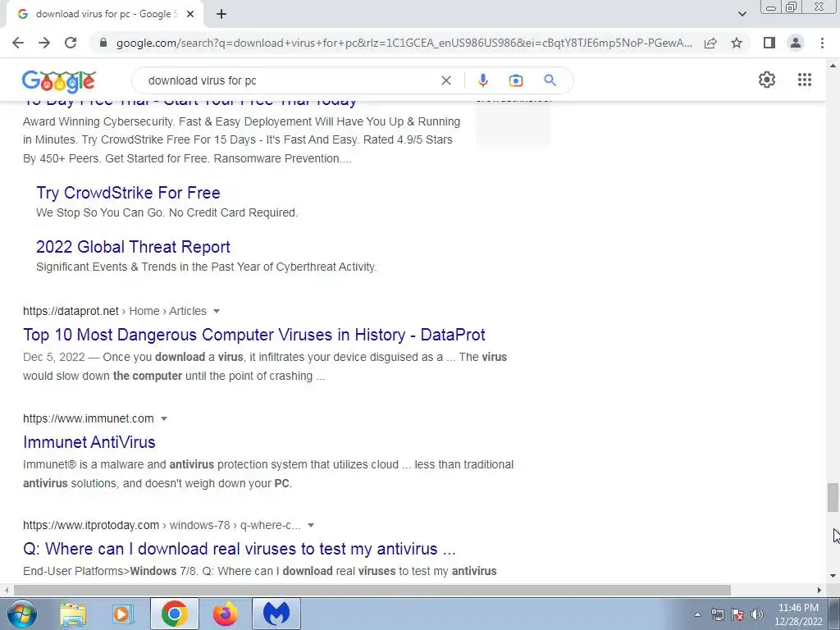
Task: Open Malwarebytes from the taskbar
Action: coord(276,614)
